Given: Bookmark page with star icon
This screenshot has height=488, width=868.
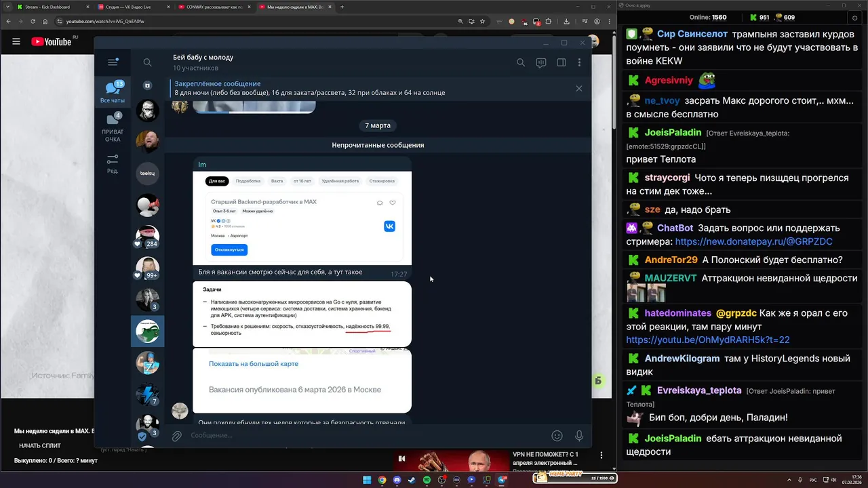Looking at the screenshot, I should [x=482, y=21].
